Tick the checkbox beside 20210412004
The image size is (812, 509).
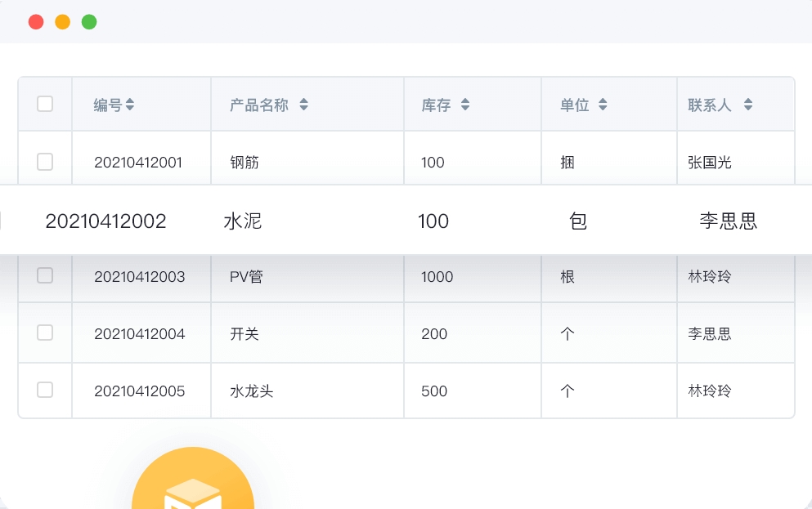(45, 333)
